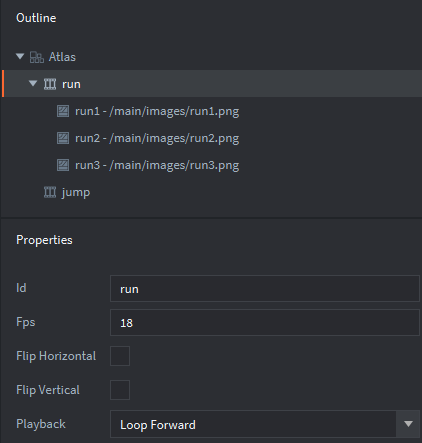422x443 pixels.
Task: Click the run2 image icon
Action: [x=63, y=138]
